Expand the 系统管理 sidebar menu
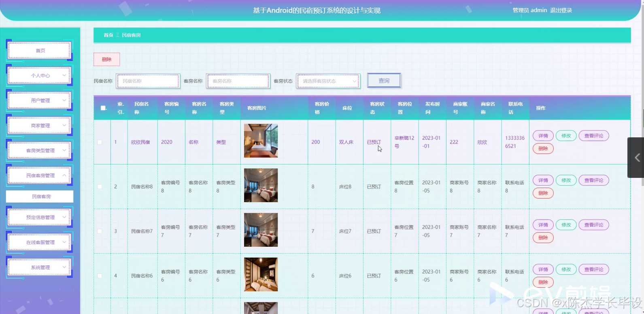Image resolution: width=644 pixels, height=314 pixels. tap(40, 267)
